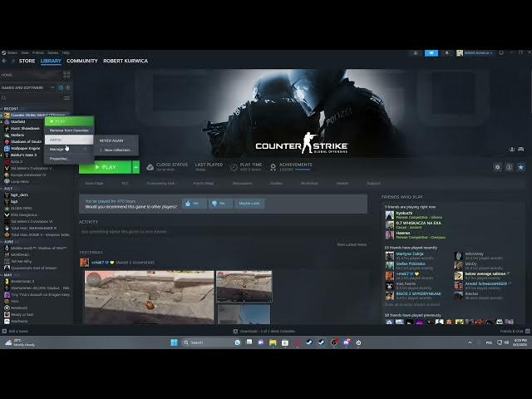Switch to the Community tab
This screenshot has height=399, width=532.
pos(82,61)
